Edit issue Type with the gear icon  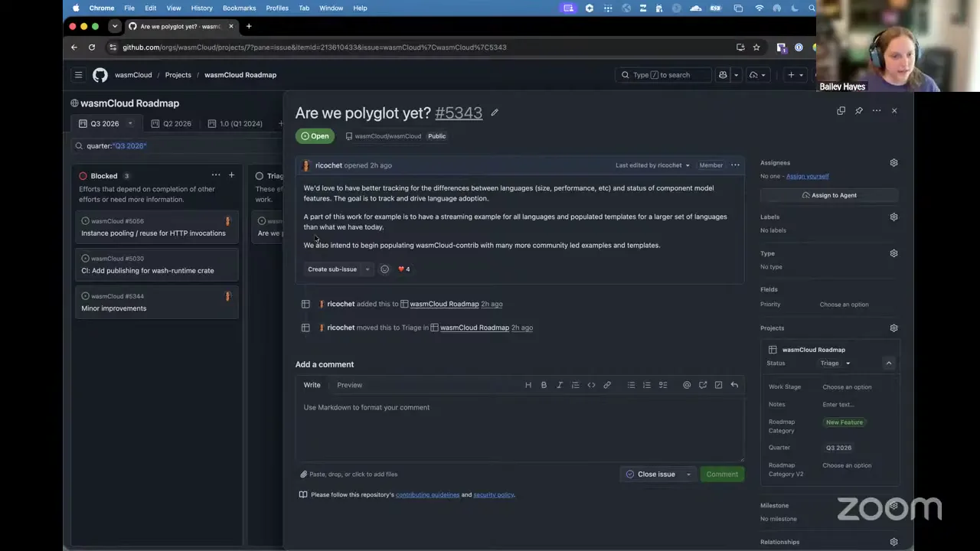pos(893,253)
